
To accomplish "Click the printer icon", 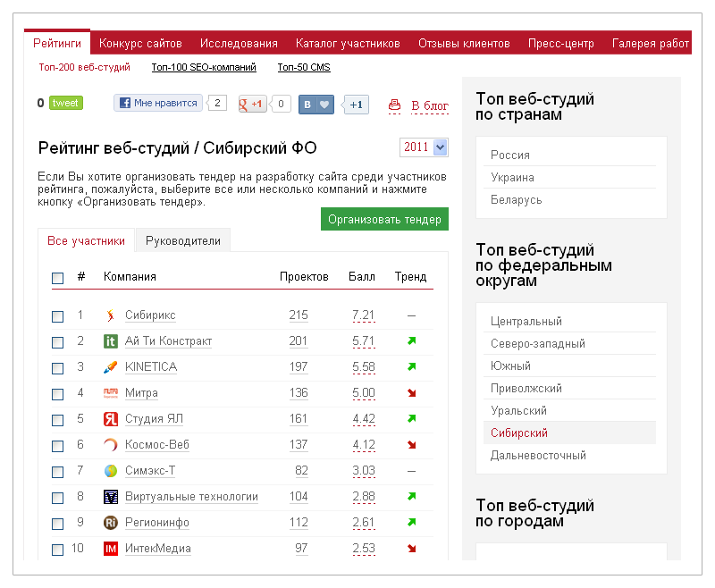I will (x=394, y=105).
